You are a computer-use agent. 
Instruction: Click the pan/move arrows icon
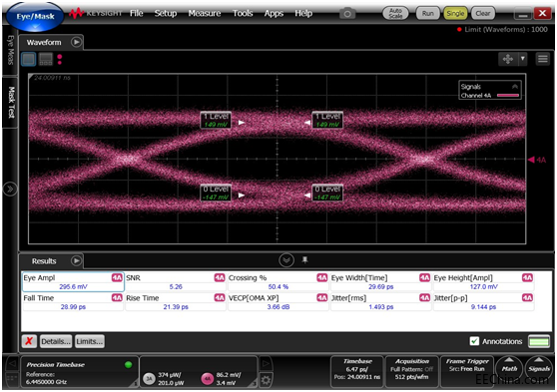point(508,59)
